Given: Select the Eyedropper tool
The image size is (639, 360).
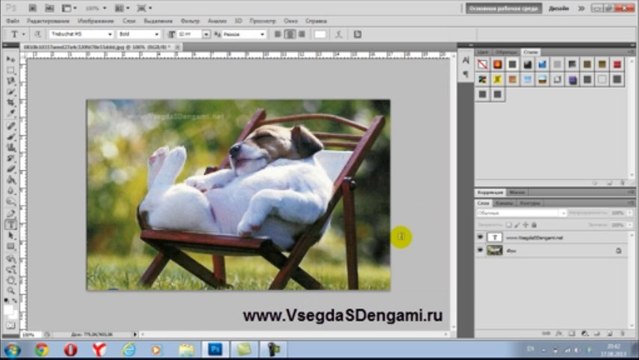Looking at the screenshot, I should click(x=11, y=114).
